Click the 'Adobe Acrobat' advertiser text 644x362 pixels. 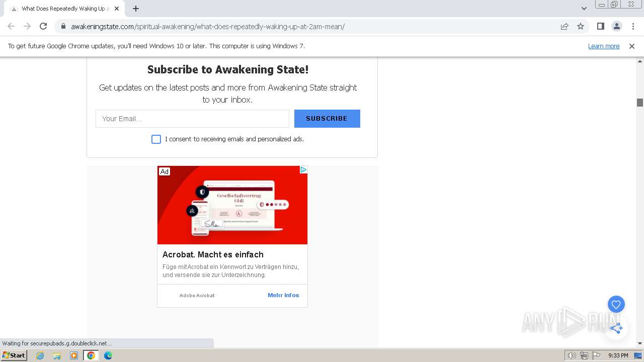click(x=197, y=296)
